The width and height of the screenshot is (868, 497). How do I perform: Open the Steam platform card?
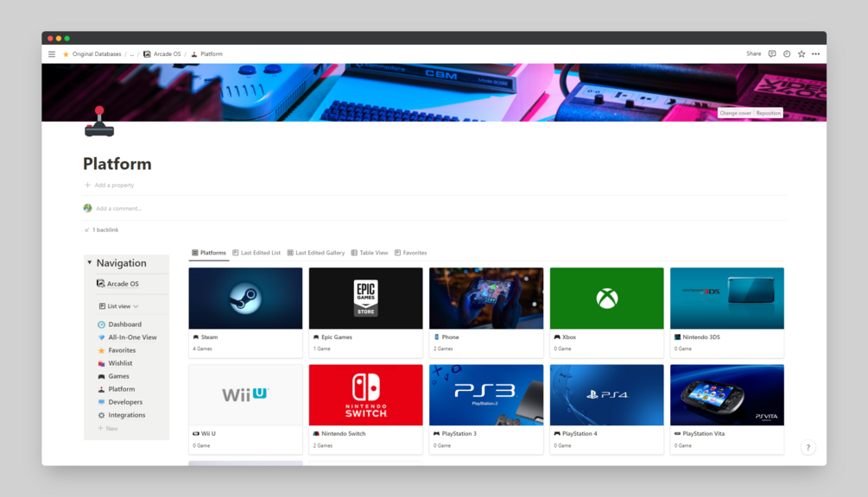[x=245, y=312]
